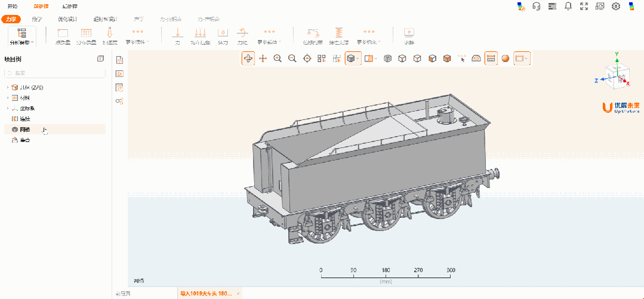The height and width of the screenshot is (299, 644).
Task: Open the 分析类型 analysis type dropdown
Action: click(22, 36)
